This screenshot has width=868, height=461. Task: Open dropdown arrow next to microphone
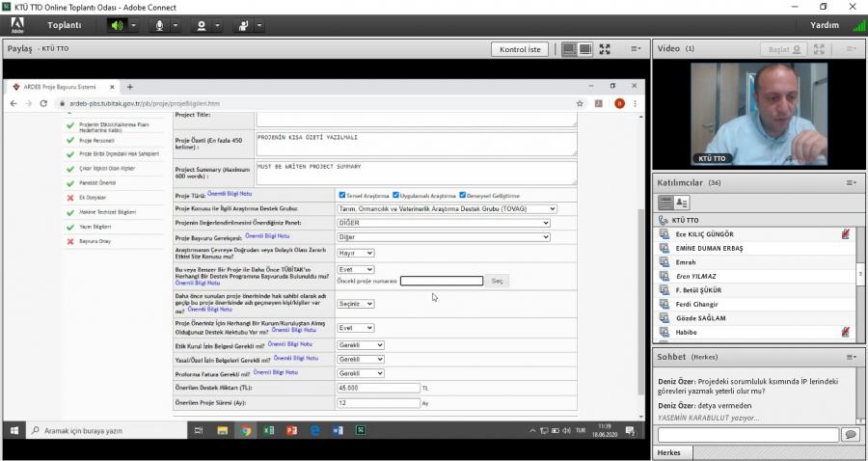pyautogui.click(x=176, y=25)
